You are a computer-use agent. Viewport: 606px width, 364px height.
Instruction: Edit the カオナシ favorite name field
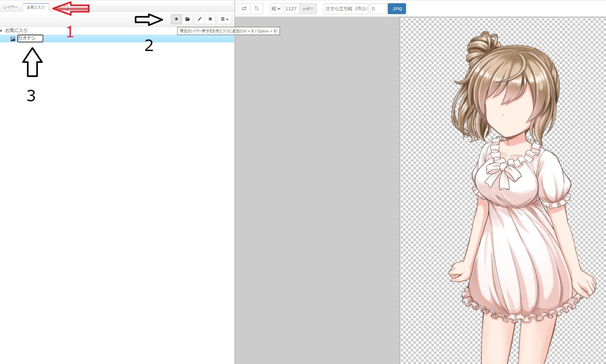[x=30, y=38]
